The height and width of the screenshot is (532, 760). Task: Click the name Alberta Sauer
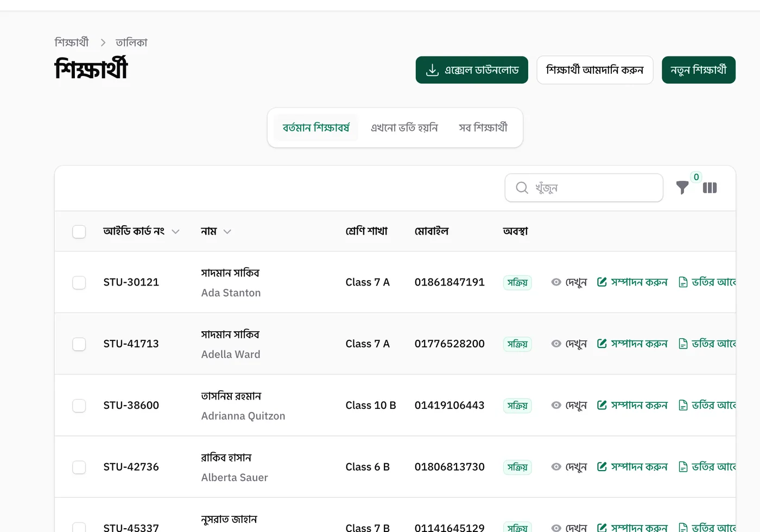pos(235,478)
